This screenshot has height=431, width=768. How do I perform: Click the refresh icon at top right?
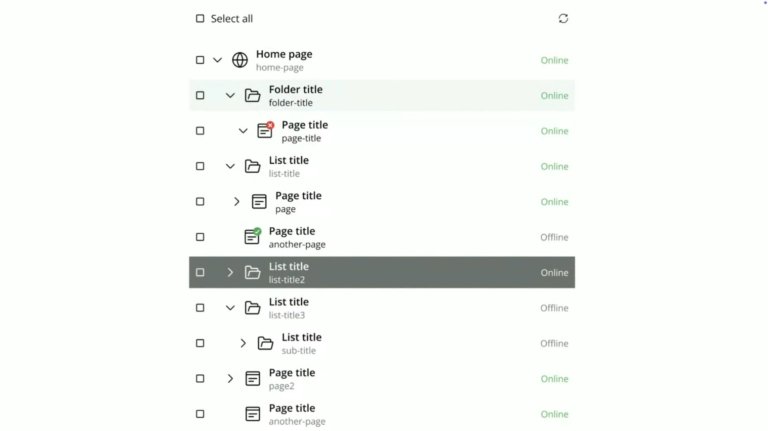pyautogui.click(x=563, y=18)
